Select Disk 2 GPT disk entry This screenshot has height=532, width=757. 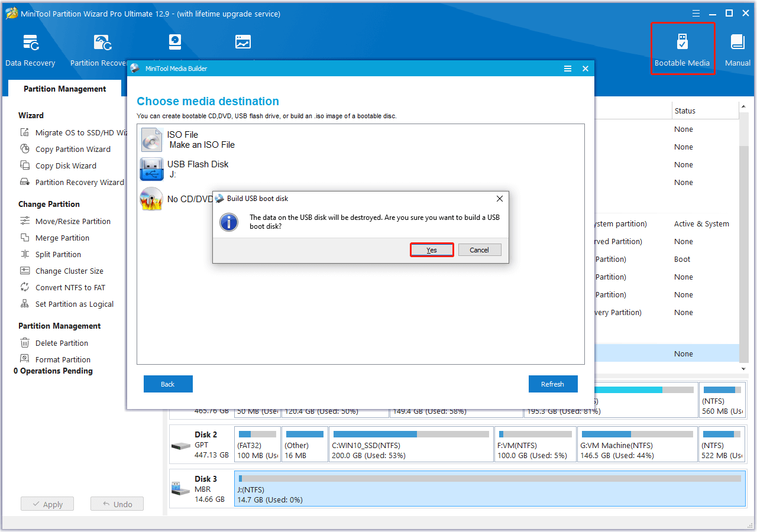(x=201, y=445)
